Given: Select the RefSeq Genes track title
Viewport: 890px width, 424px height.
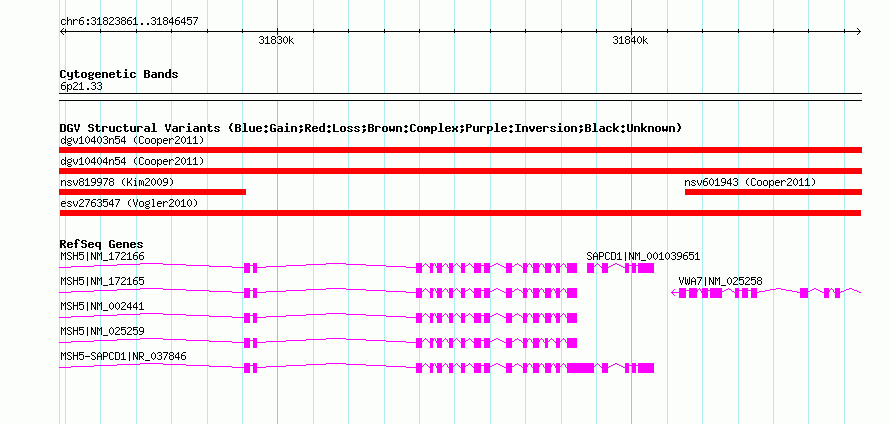Looking at the screenshot, I should [102, 244].
